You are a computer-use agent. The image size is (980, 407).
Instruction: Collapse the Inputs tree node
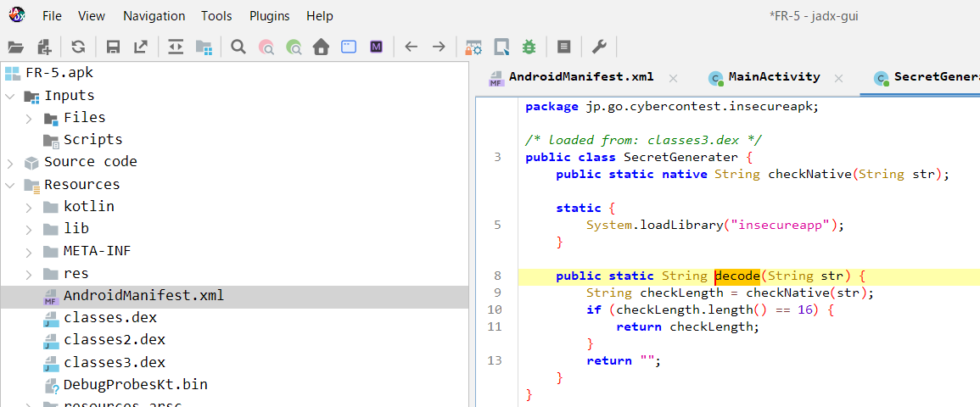[x=10, y=96]
